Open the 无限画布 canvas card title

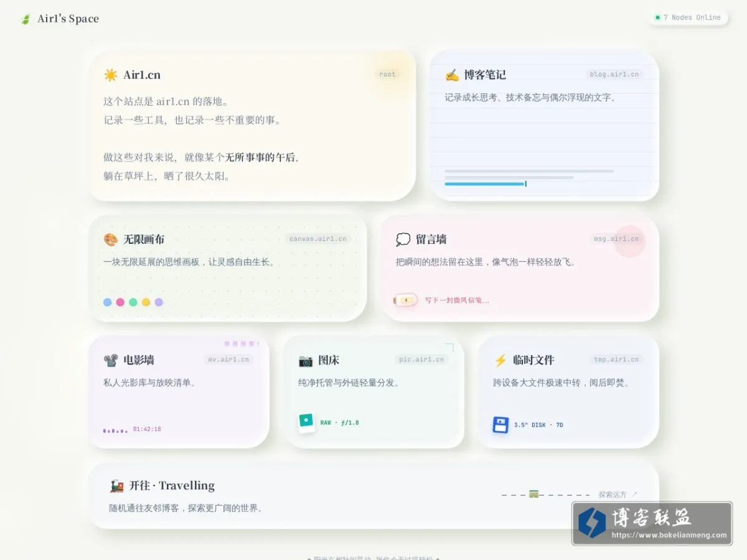144,240
